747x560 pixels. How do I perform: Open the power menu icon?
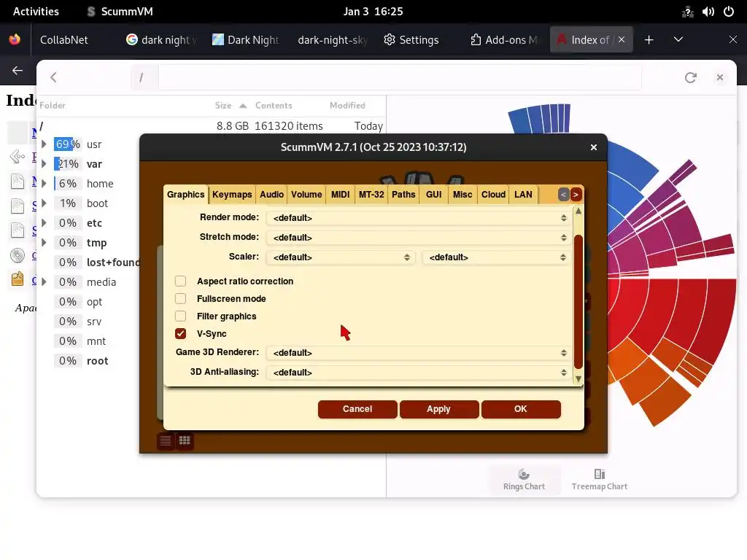pos(729,12)
